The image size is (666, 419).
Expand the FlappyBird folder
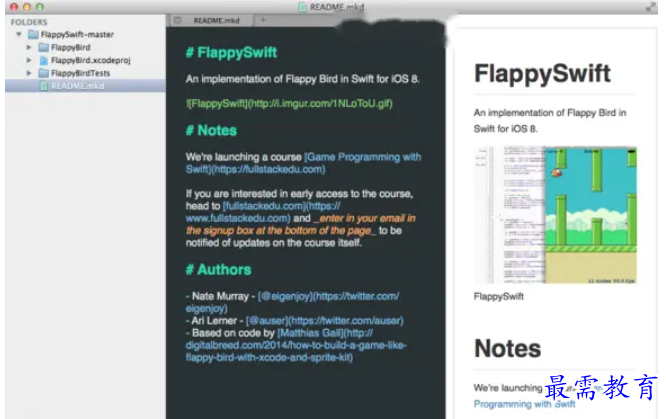(29, 47)
